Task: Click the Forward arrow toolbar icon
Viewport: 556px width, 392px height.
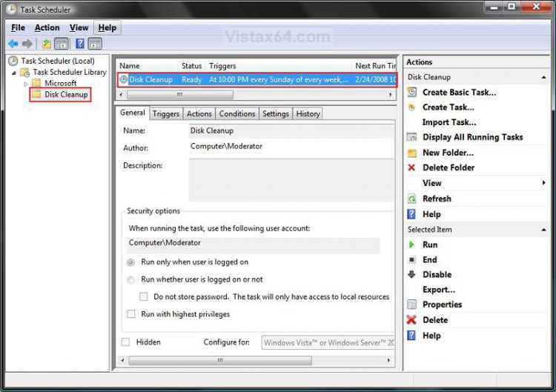Action: pyautogui.click(x=27, y=44)
